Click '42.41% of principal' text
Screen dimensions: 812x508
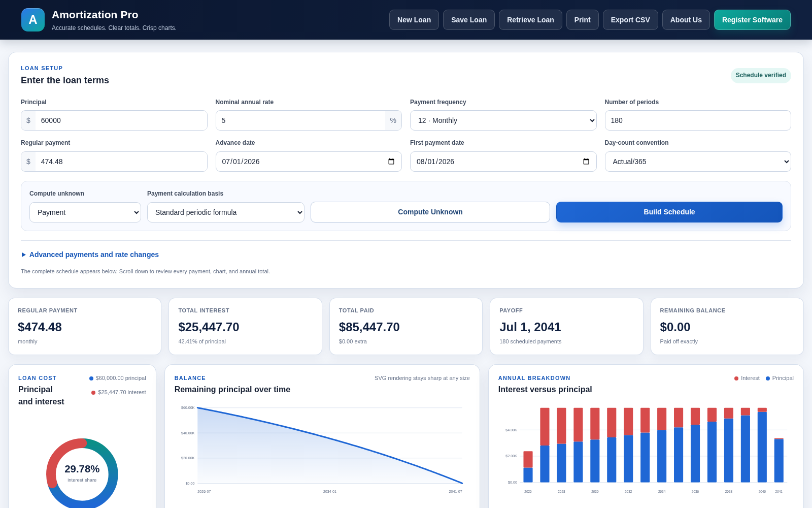click(x=202, y=341)
